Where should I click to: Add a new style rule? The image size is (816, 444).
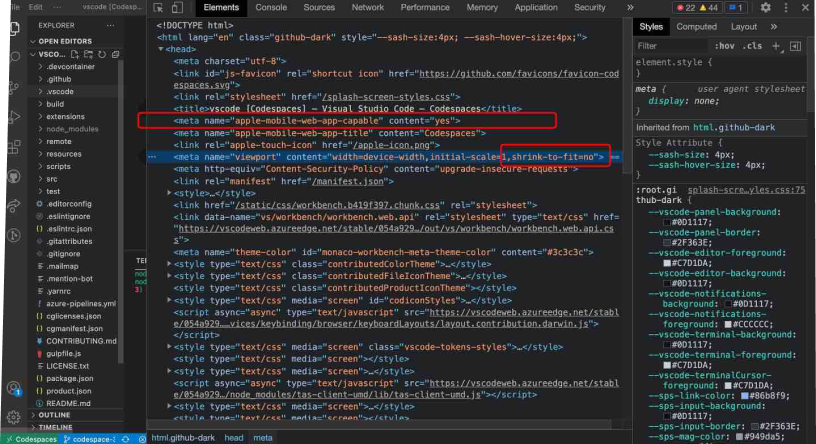(x=776, y=46)
